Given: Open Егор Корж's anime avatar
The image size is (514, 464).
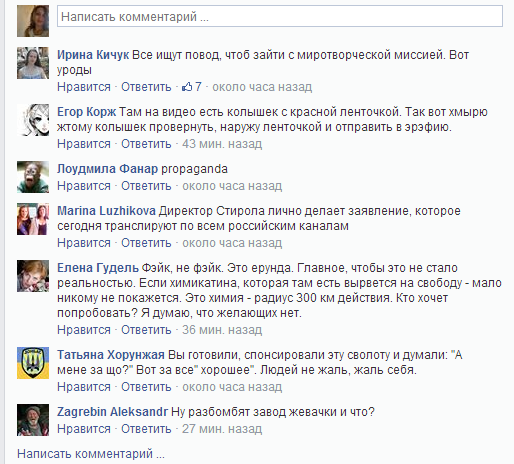Looking at the screenshot, I should pyautogui.click(x=33, y=120).
